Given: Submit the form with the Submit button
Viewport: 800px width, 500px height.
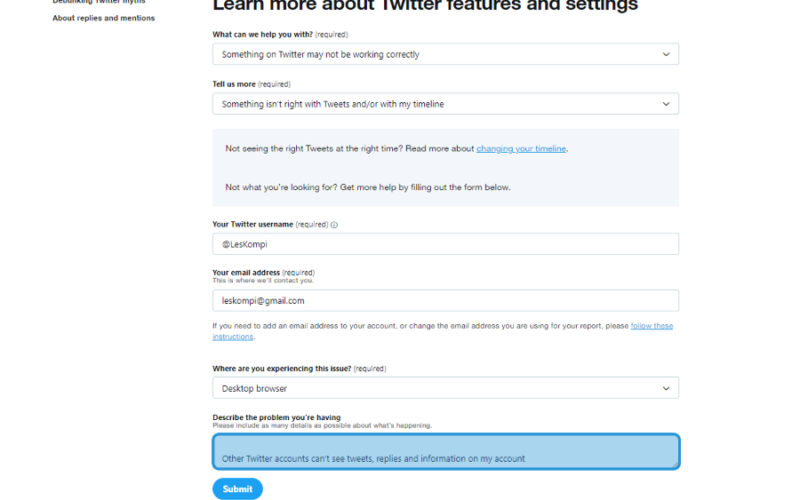Looking at the screenshot, I should (x=238, y=489).
